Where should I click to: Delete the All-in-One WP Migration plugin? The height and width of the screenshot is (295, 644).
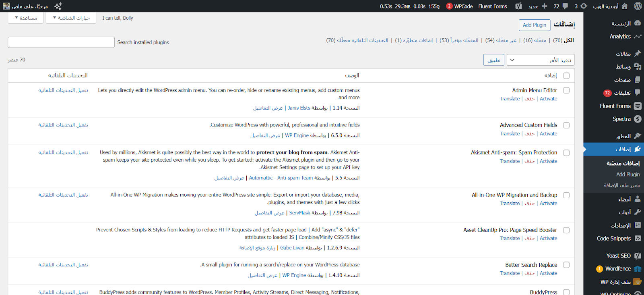click(530, 204)
